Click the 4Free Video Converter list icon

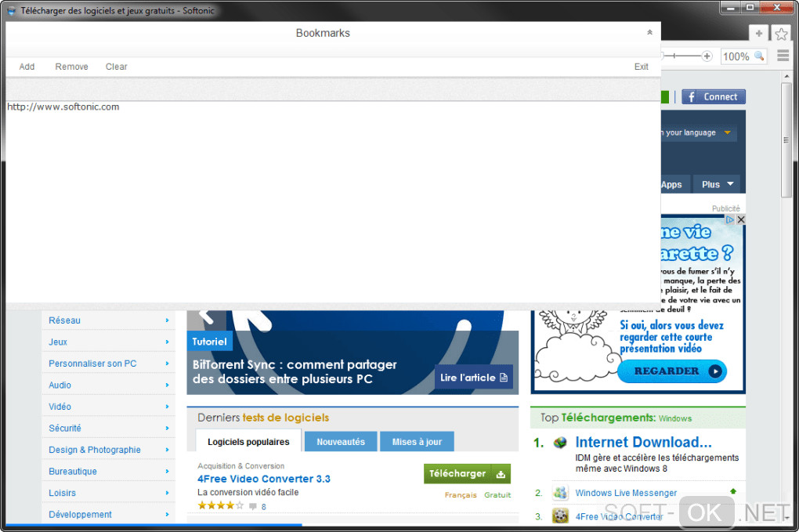coord(560,516)
